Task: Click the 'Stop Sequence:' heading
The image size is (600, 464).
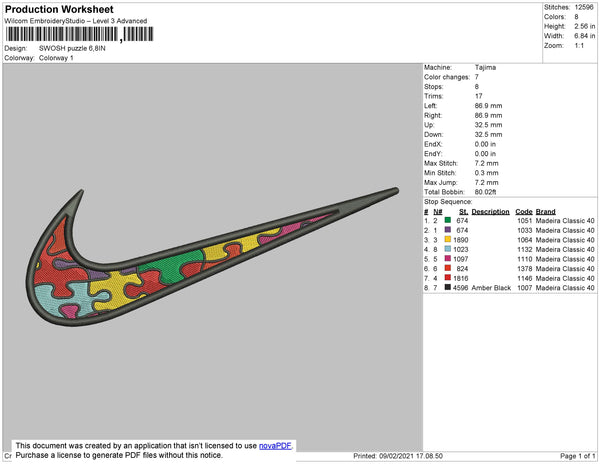Action: click(x=448, y=202)
